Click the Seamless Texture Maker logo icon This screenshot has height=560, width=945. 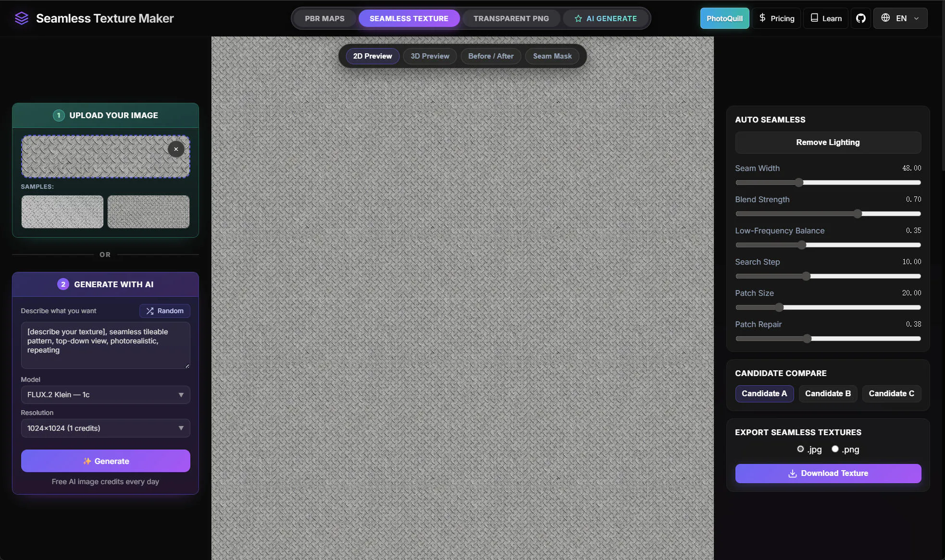[x=22, y=18]
